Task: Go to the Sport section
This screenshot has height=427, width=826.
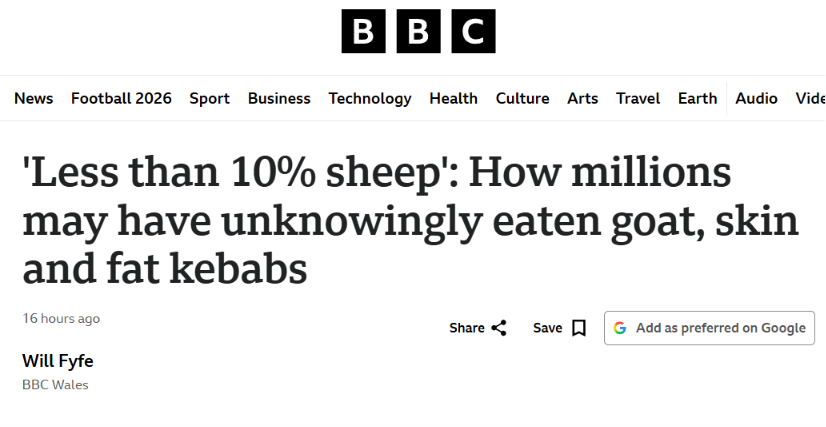Action: (210, 98)
